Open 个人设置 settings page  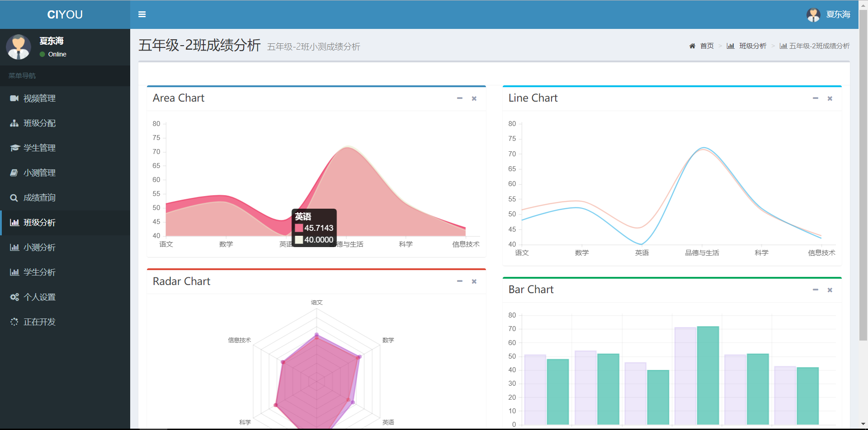[65, 297]
